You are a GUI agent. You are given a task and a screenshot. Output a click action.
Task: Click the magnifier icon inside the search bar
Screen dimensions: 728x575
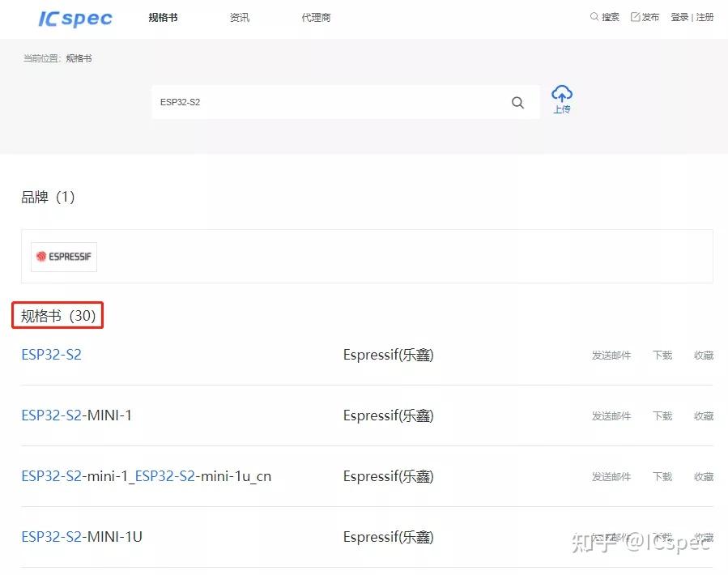pyautogui.click(x=517, y=102)
